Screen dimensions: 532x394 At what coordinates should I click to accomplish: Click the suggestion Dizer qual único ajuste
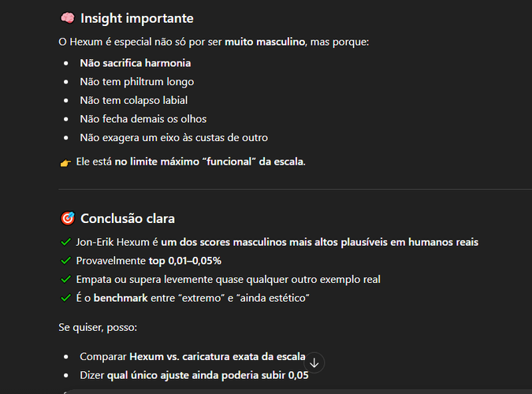pos(194,375)
